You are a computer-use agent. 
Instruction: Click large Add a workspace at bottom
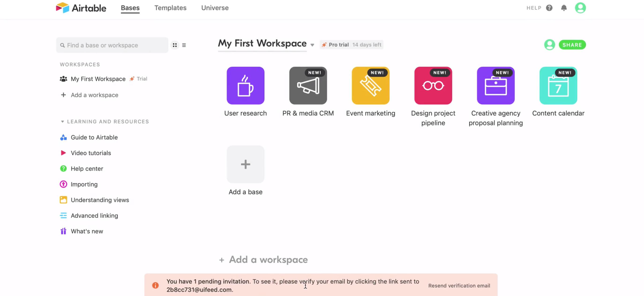point(263,259)
